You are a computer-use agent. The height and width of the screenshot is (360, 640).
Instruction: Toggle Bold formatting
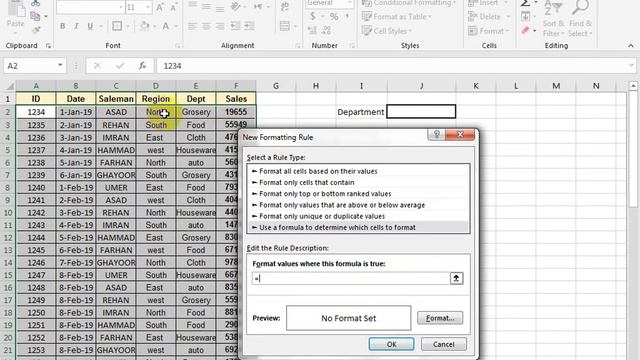tap(62, 26)
